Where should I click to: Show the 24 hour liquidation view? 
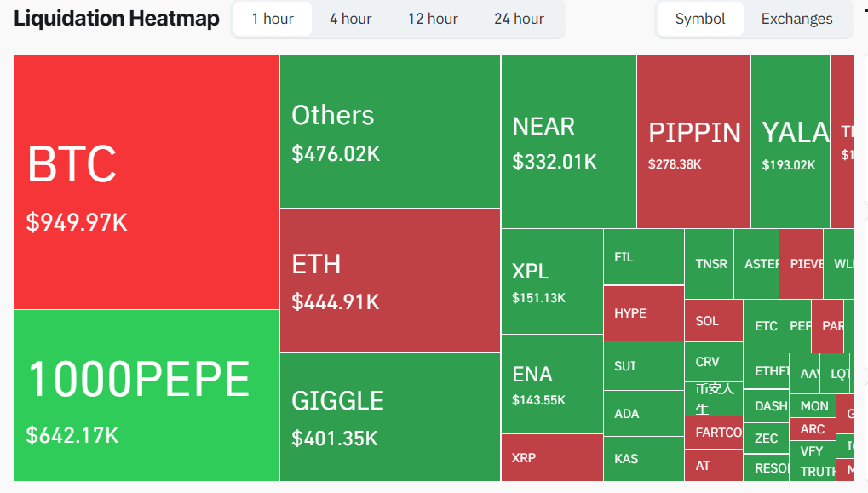[x=519, y=19]
